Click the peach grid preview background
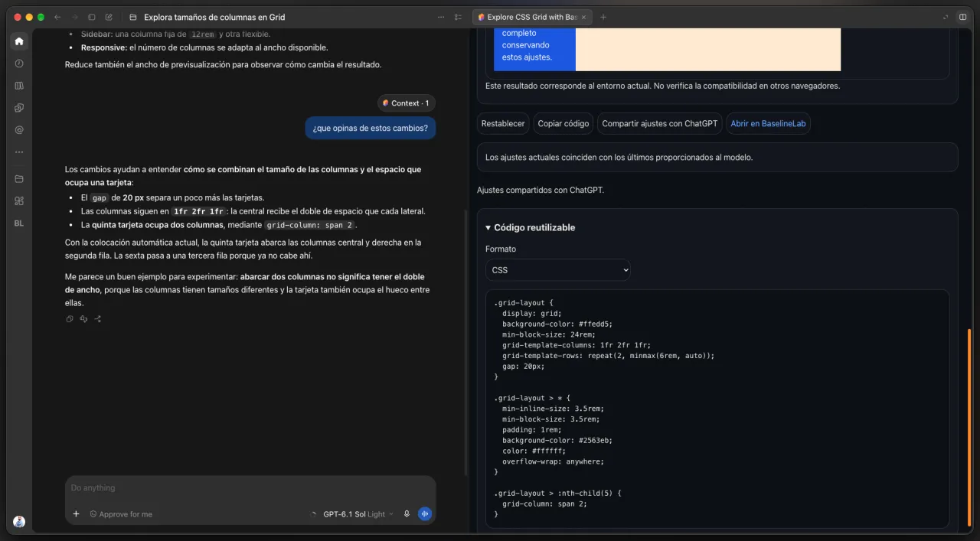The image size is (980, 541). coord(708,50)
